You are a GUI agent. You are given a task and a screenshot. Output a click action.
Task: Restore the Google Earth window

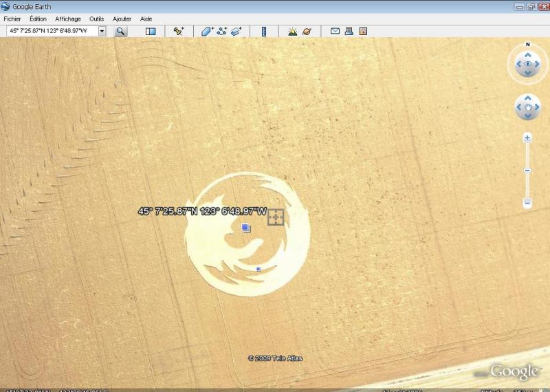(531, 7)
